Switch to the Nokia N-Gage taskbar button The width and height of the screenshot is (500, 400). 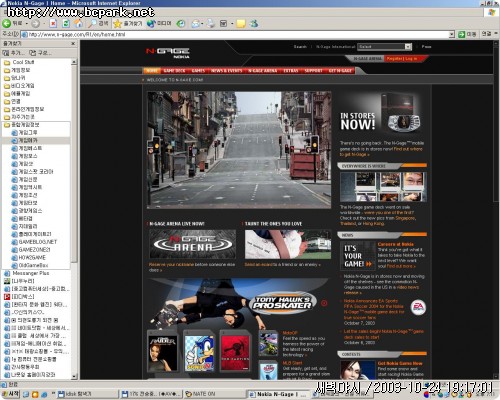pyautogui.click(x=279, y=394)
